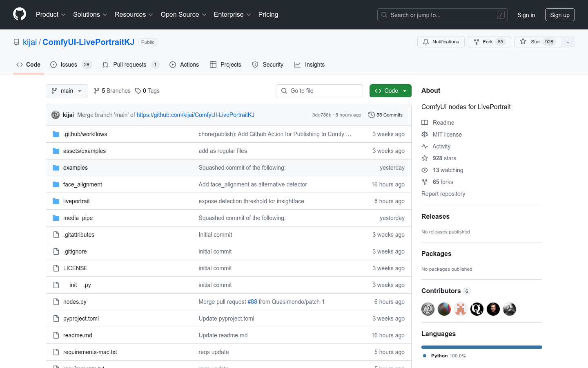
Task: Switch to the Pull requests tab
Action: point(131,65)
